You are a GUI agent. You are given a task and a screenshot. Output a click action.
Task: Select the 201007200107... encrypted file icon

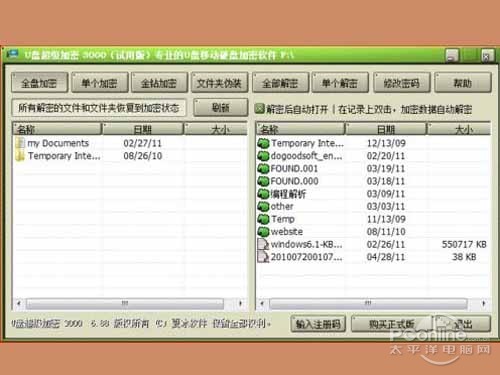pos(263,257)
